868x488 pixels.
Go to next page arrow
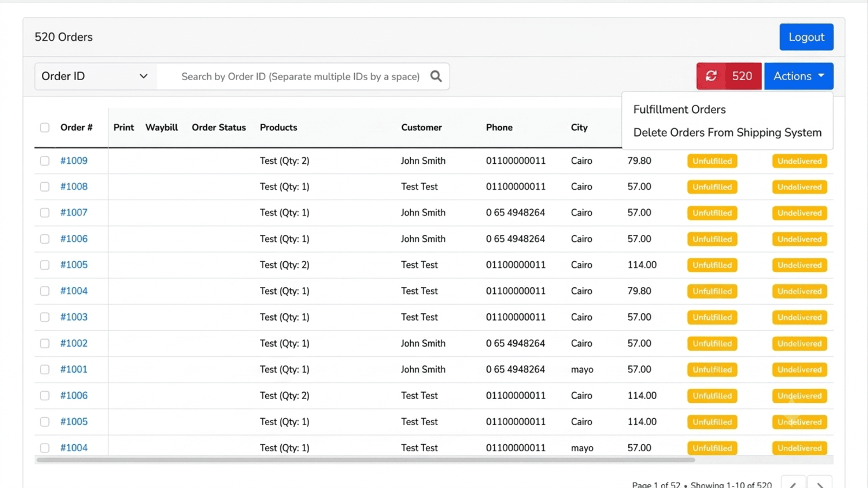click(x=820, y=484)
